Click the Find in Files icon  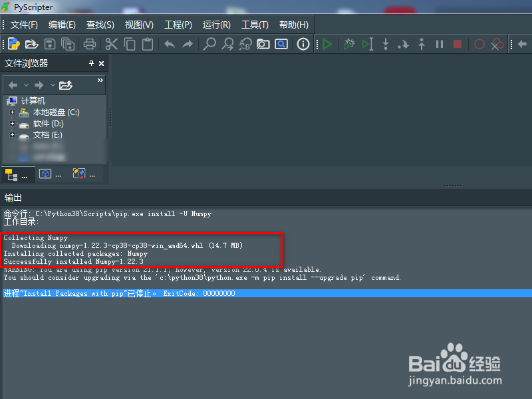click(x=263, y=44)
